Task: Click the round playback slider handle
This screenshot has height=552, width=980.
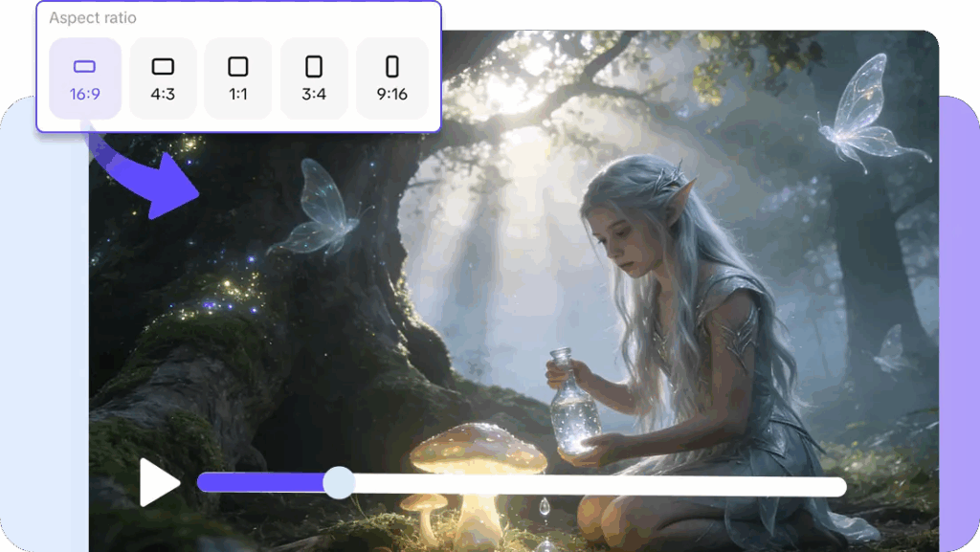Action: pos(338,483)
